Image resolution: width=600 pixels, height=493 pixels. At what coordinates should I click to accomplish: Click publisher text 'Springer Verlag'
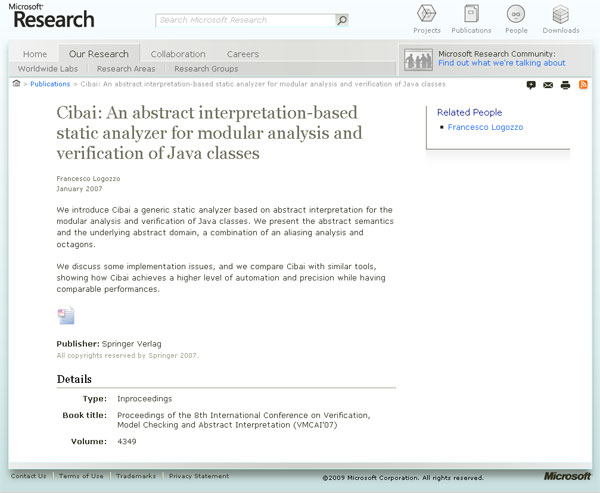pos(132,344)
